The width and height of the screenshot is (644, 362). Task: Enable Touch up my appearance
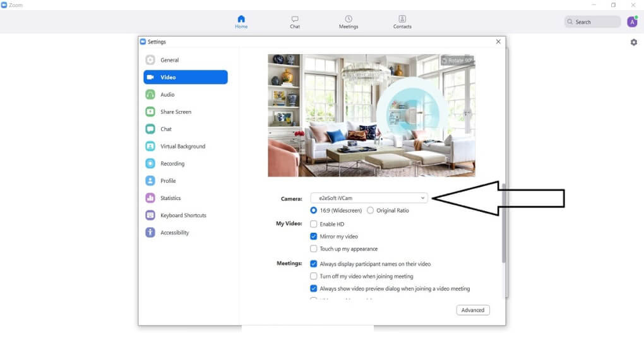pos(314,249)
